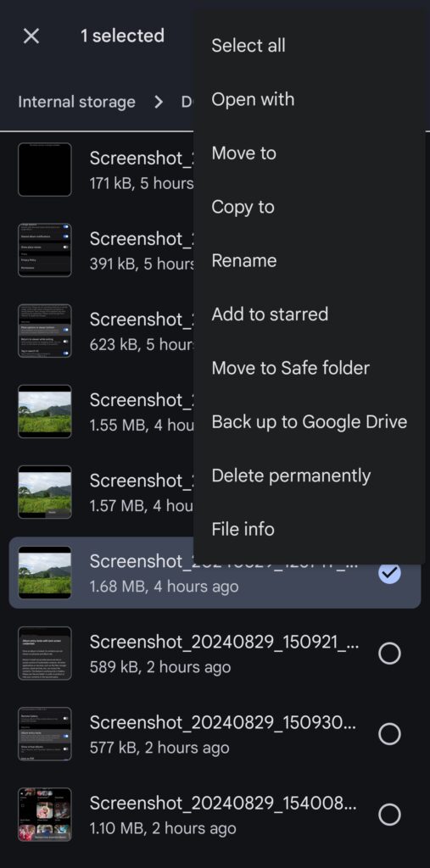The image size is (430, 868).
Task: Open the 171 kB black screenshot thumbnail
Action: (45, 170)
